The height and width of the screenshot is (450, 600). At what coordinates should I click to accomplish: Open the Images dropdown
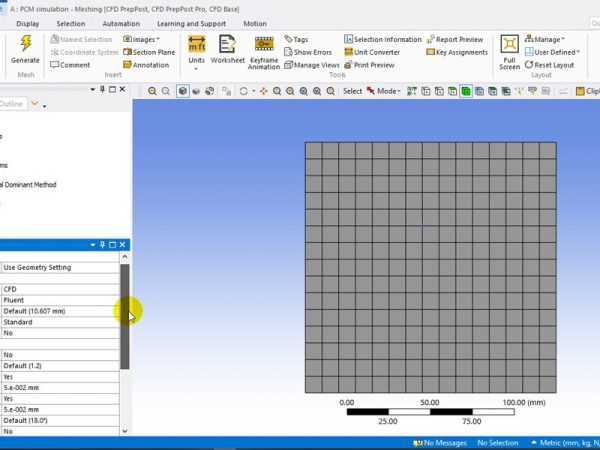pyautogui.click(x=142, y=39)
